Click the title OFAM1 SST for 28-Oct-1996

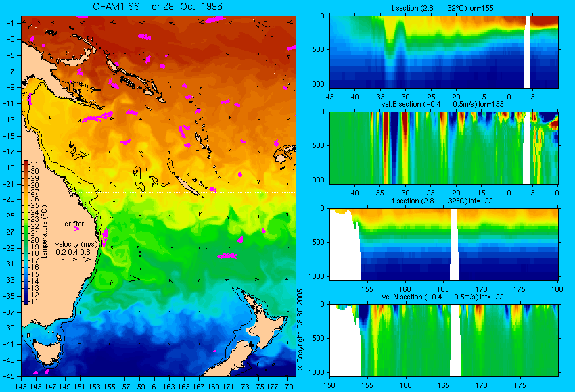(x=158, y=7)
